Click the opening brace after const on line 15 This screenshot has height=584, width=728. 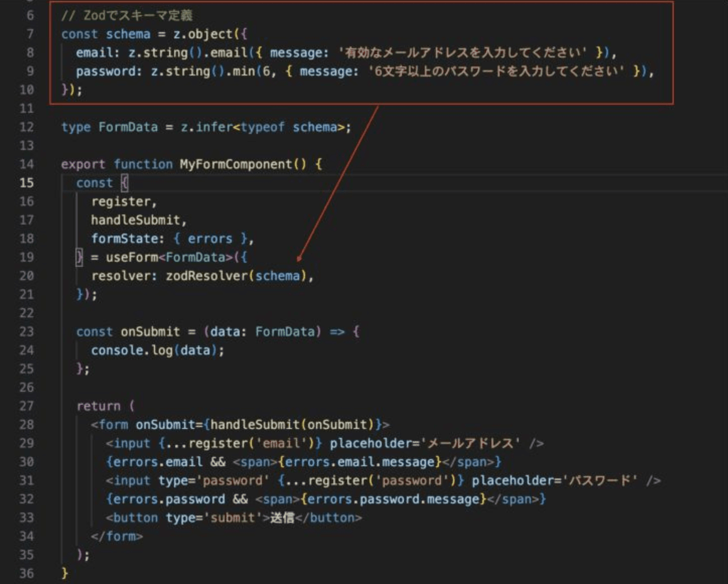[x=124, y=183]
